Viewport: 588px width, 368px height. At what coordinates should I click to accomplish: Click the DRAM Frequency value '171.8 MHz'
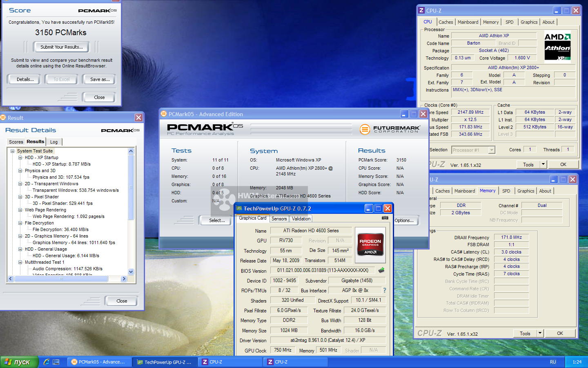(x=512, y=237)
